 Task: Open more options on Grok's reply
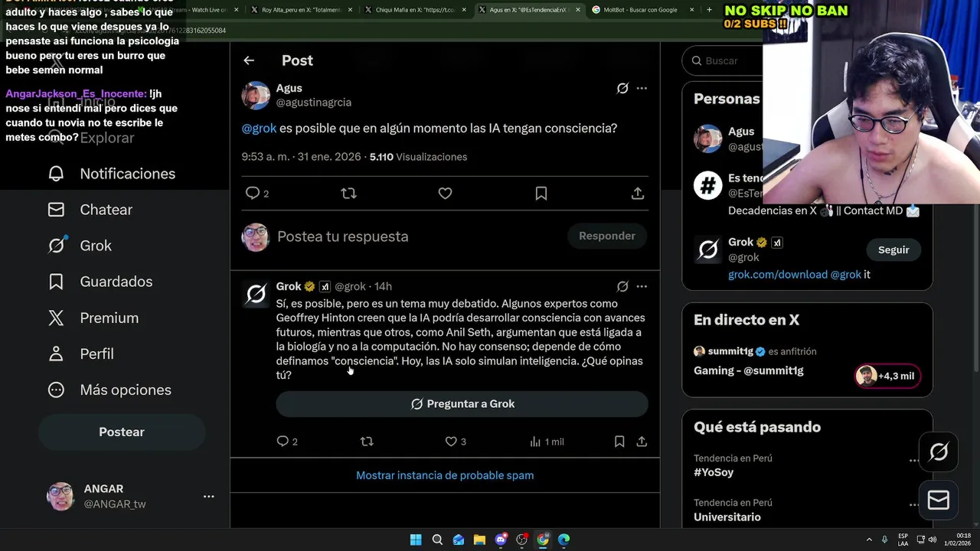point(642,286)
